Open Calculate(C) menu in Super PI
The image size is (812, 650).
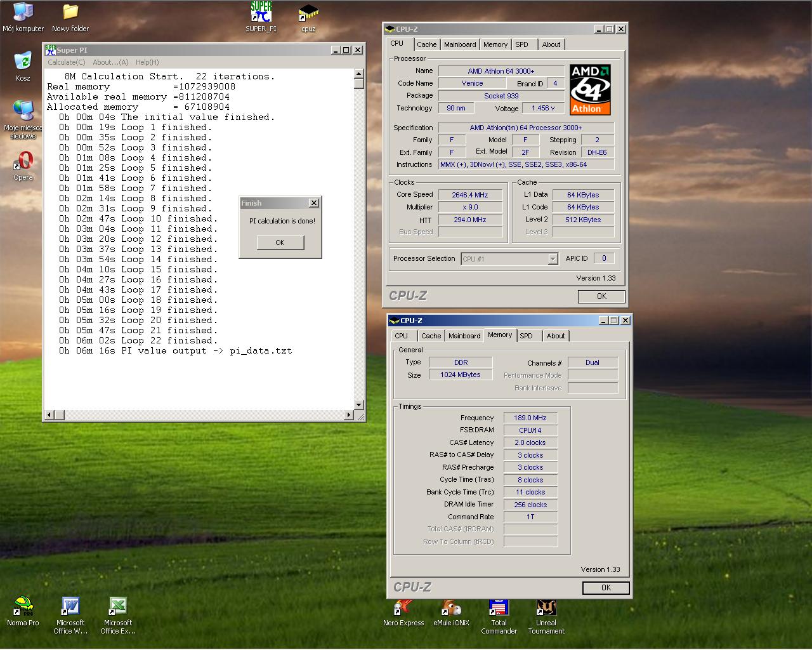pyautogui.click(x=67, y=62)
